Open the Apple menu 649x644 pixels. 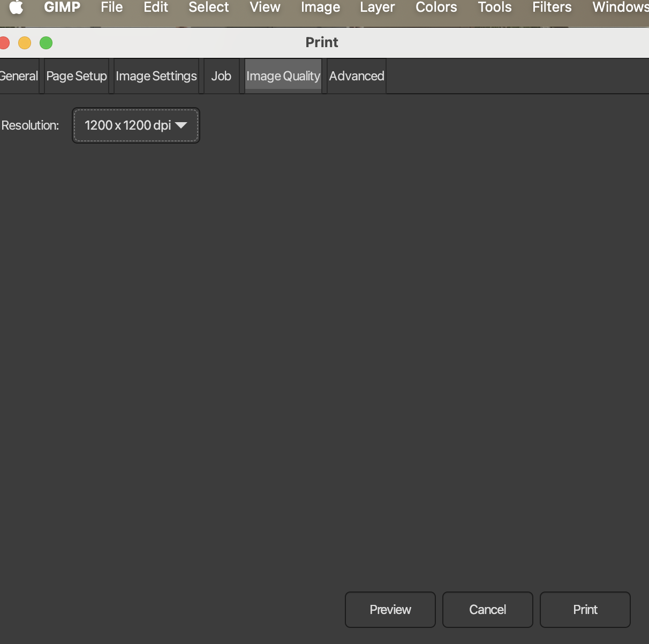click(17, 8)
